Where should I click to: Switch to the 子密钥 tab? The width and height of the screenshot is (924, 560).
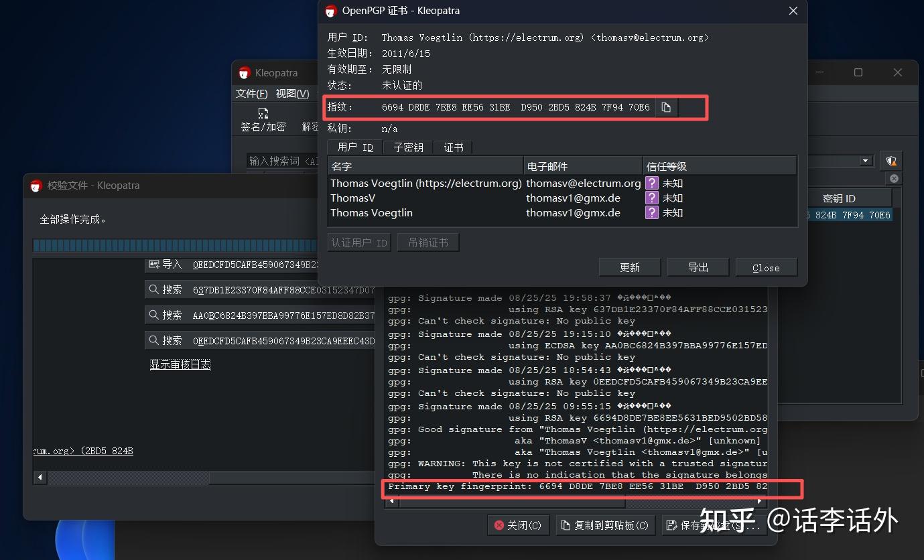click(x=408, y=147)
